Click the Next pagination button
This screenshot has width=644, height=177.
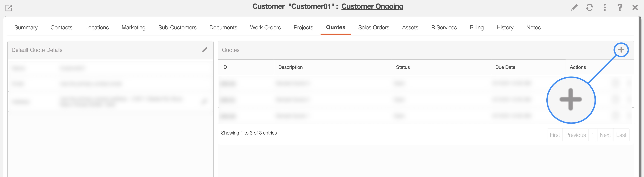click(605, 135)
